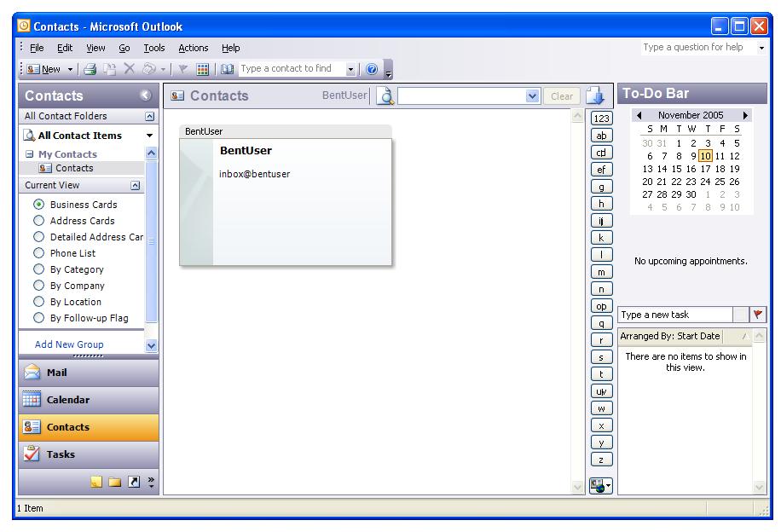Click navigation pane scroll down arrow

[152, 345]
